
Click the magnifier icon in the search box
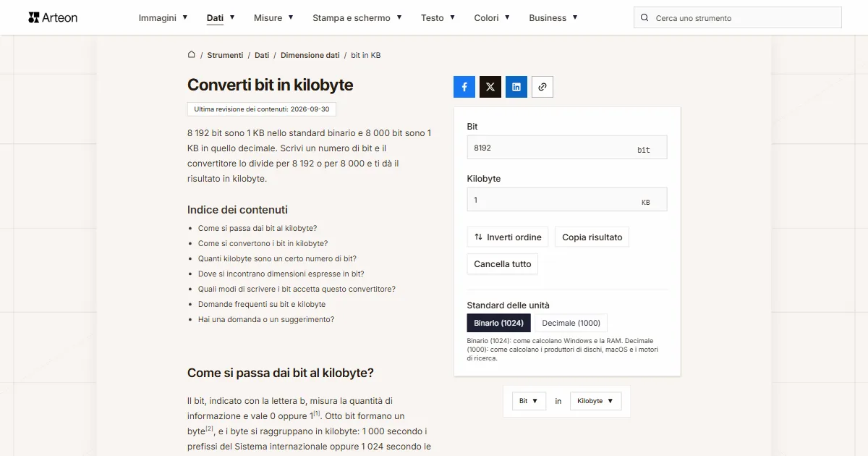pyautogui.click(x=644, y=18)
